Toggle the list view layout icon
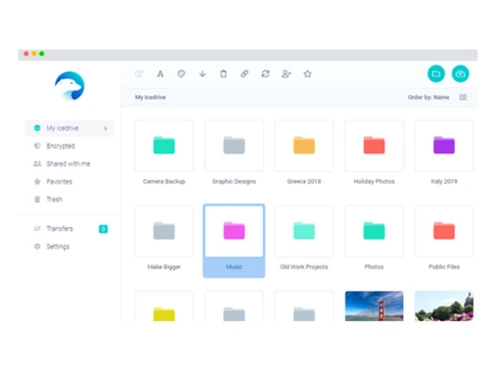This screenshot has width=500, height=375. coord(463,97)
